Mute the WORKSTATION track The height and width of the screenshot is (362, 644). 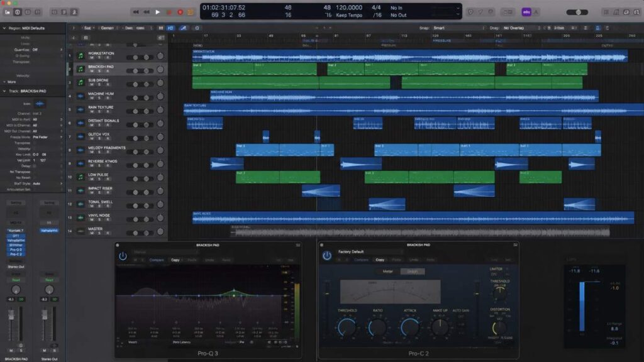[x=92, y=58]
